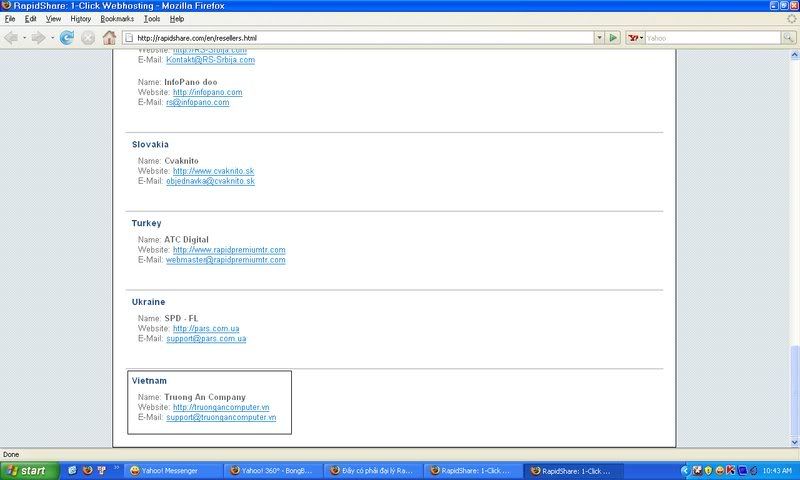
Task: Open the Forward button history dropdown
Action: pos(52,38)
